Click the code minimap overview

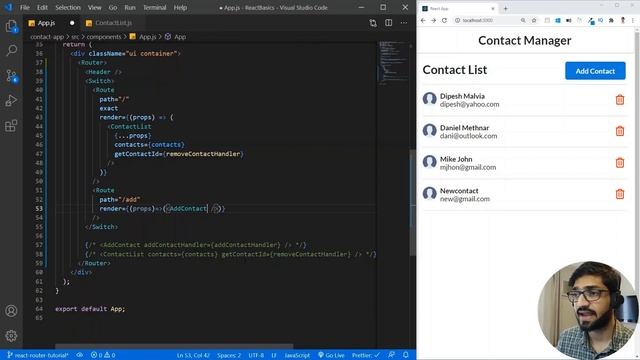point(392,63)
